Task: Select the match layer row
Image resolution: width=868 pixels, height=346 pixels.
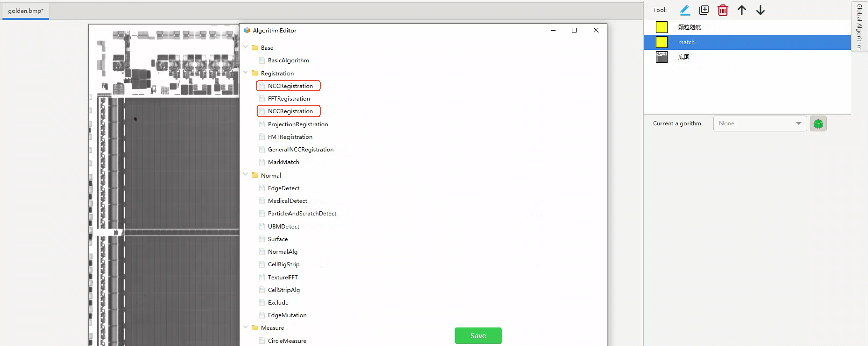Action: click(747, 42)
